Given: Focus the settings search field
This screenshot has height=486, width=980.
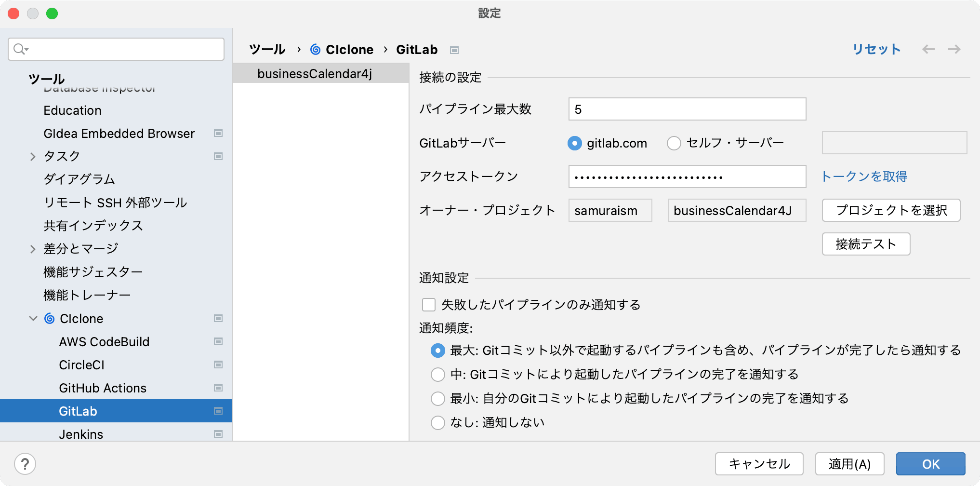Looking at the screenshot, I should tap(116, 49).
